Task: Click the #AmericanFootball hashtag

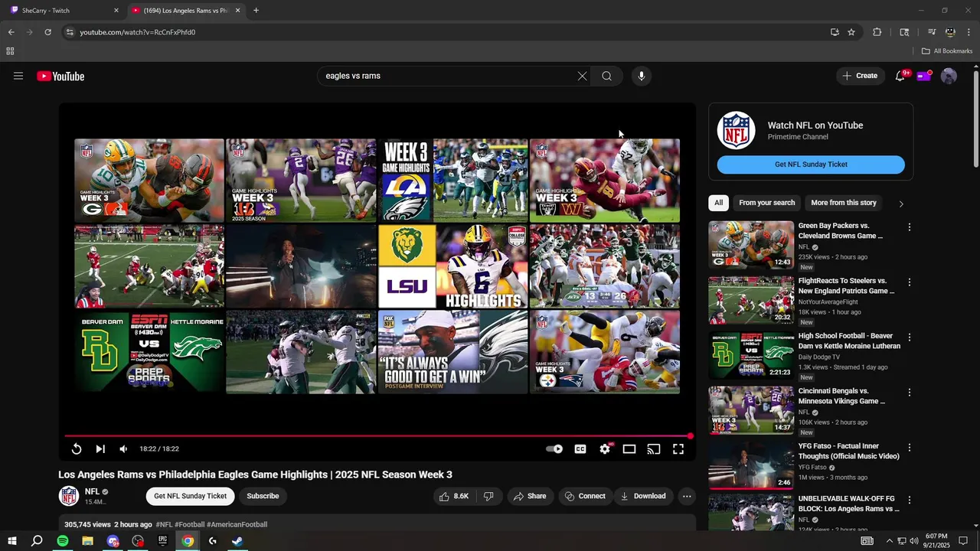Action: 237,525
